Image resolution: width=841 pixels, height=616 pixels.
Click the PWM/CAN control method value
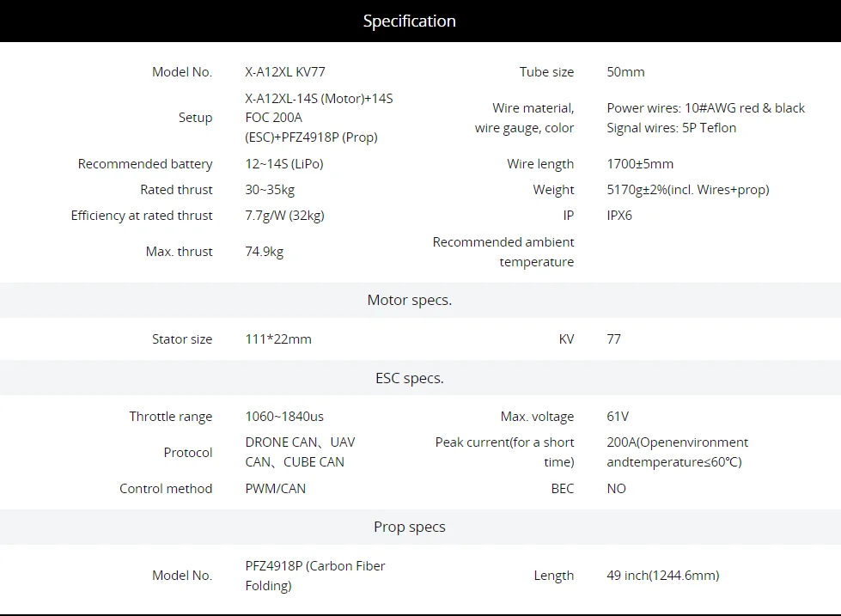[275, 489]
